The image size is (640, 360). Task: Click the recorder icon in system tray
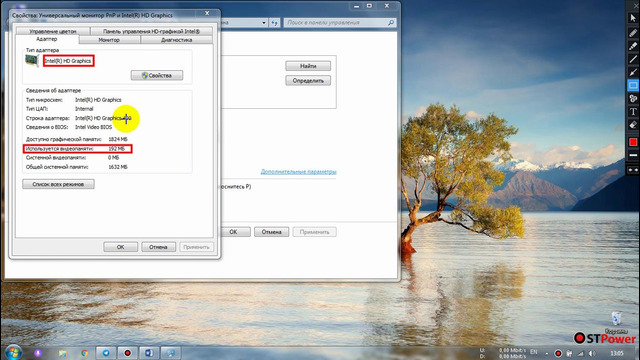(x=558, y=353)
